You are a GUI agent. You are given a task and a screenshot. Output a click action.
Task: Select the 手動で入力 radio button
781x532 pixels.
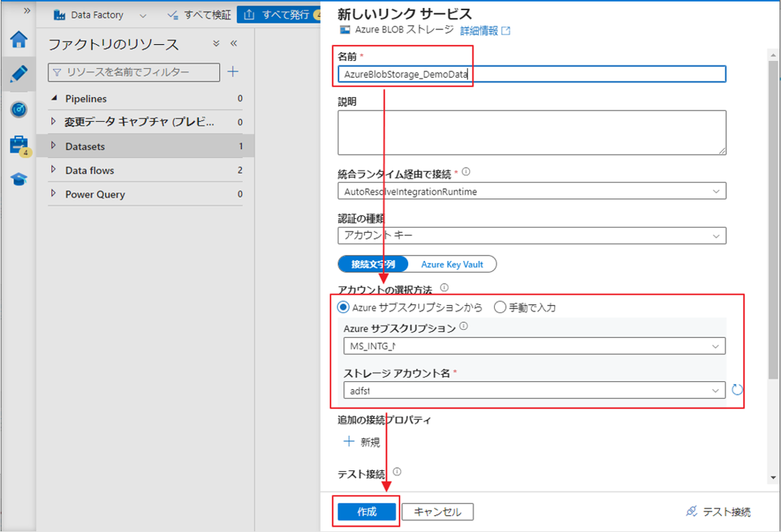click(500, 307)
